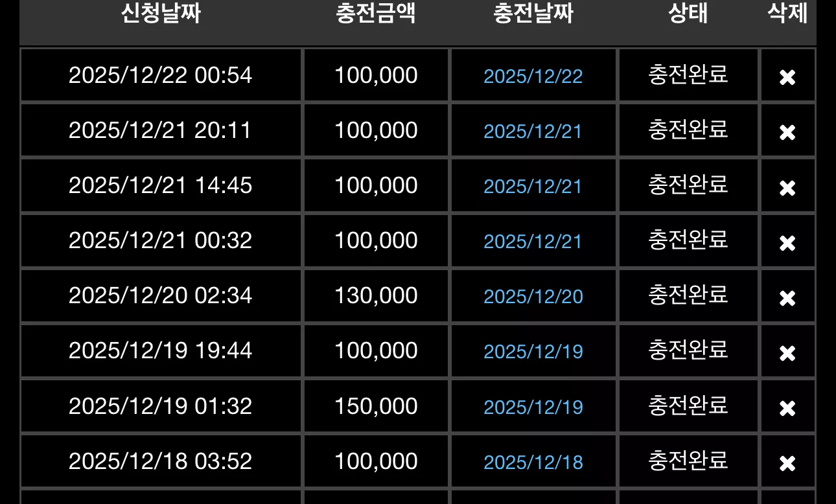The width and height of the screenshot is (836, 504).
Task: Delete the 2025/12/21 20:11 charge record
Action: (x=787, y=132)
